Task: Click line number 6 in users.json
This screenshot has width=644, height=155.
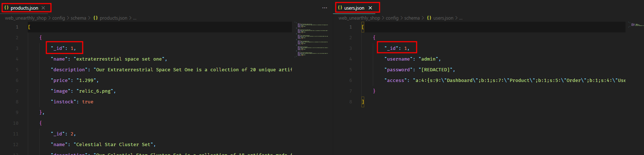Action: [351, 81]
